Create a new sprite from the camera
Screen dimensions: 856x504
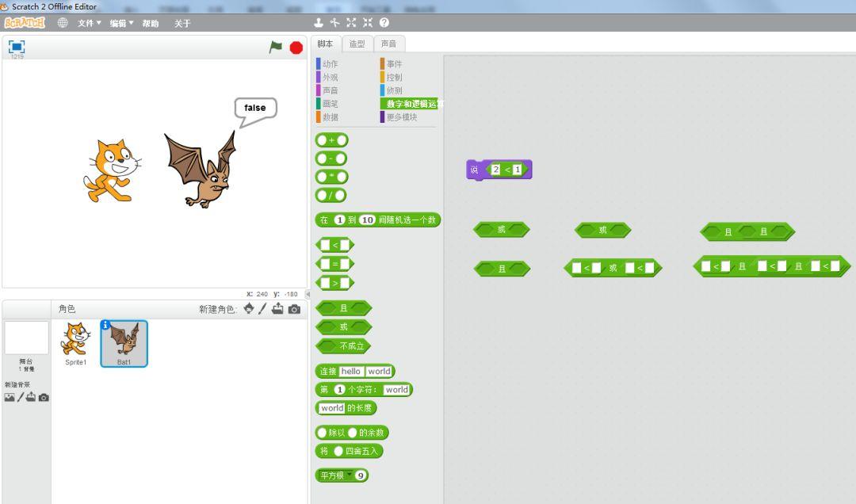294,309
